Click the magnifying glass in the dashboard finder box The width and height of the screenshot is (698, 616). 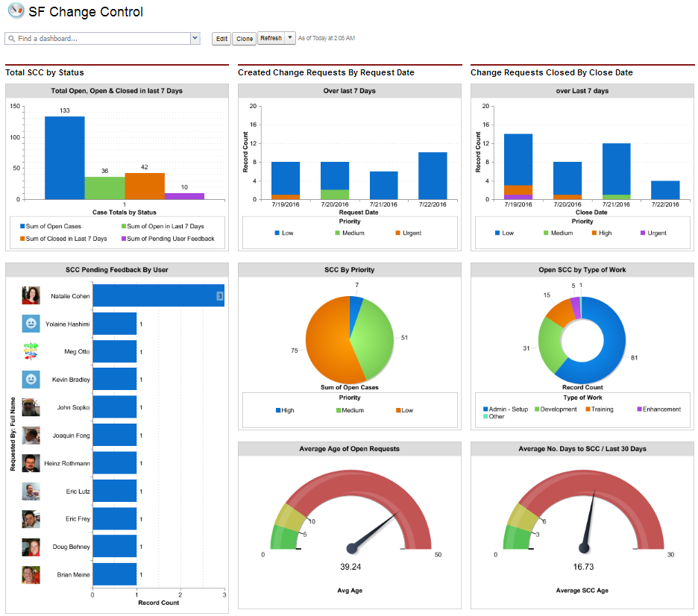tap(13, 37)
